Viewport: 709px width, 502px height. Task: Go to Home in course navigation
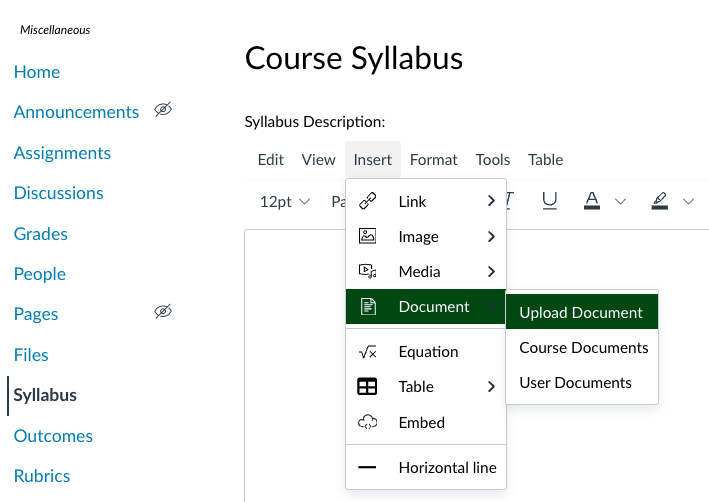(37, 72)
